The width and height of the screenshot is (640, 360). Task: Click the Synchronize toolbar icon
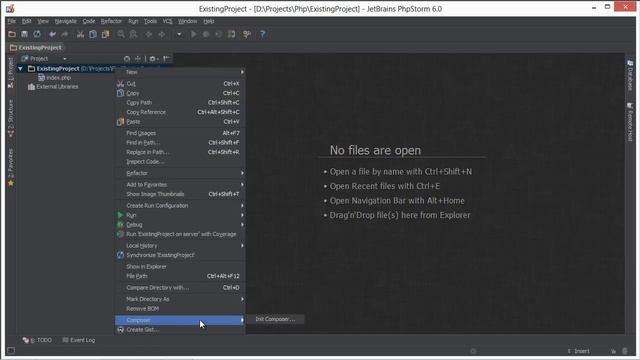click(x=37, y=34)
